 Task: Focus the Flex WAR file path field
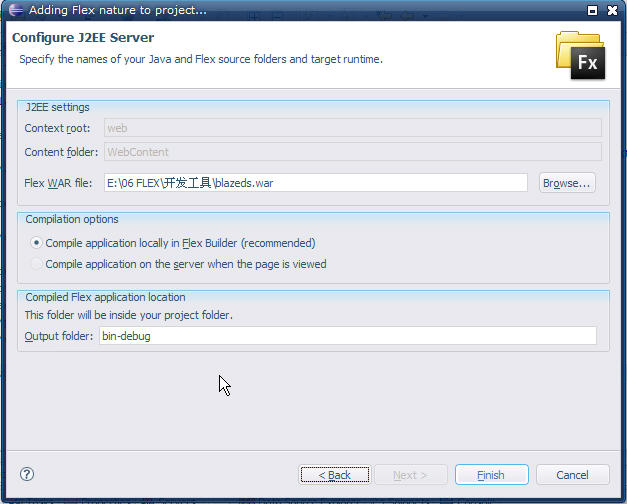(315, 183)
